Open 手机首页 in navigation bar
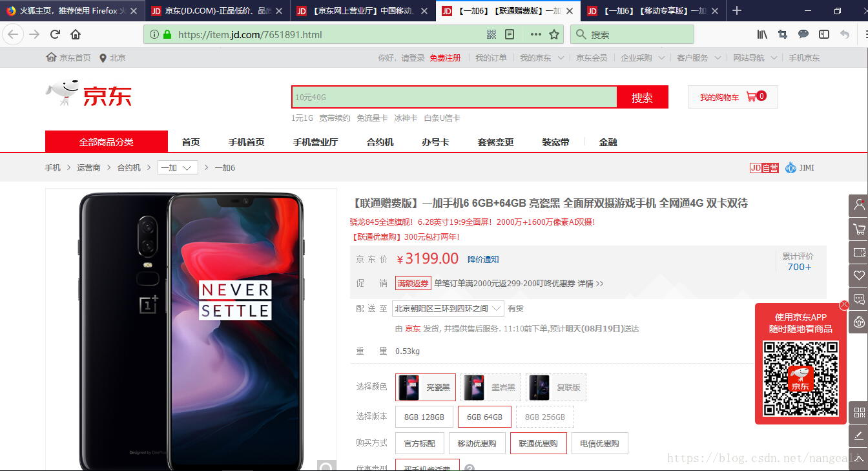The image size is (868, 471). 246,142
